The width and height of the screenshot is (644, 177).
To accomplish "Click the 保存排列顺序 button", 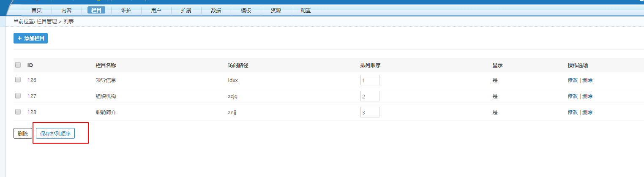I will 55,133.
